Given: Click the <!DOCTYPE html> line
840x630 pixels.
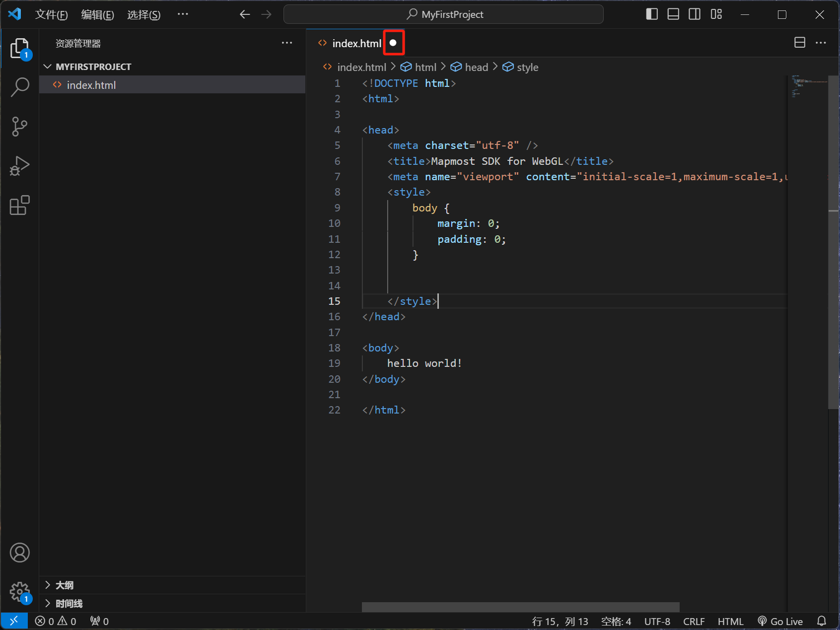Looking at the screenshot, I should pos(409,83).
